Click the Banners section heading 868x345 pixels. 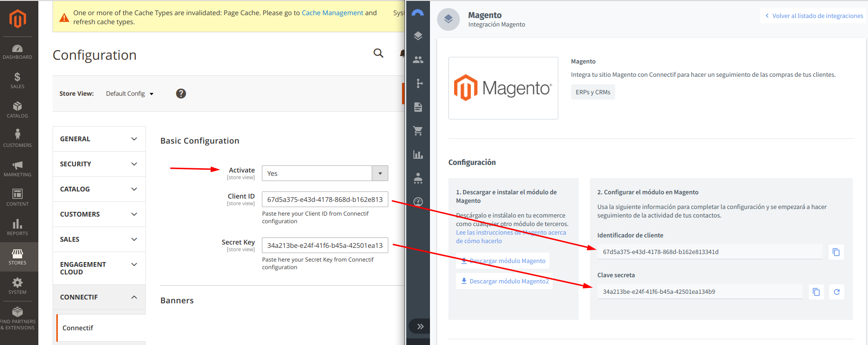point(177,300)
